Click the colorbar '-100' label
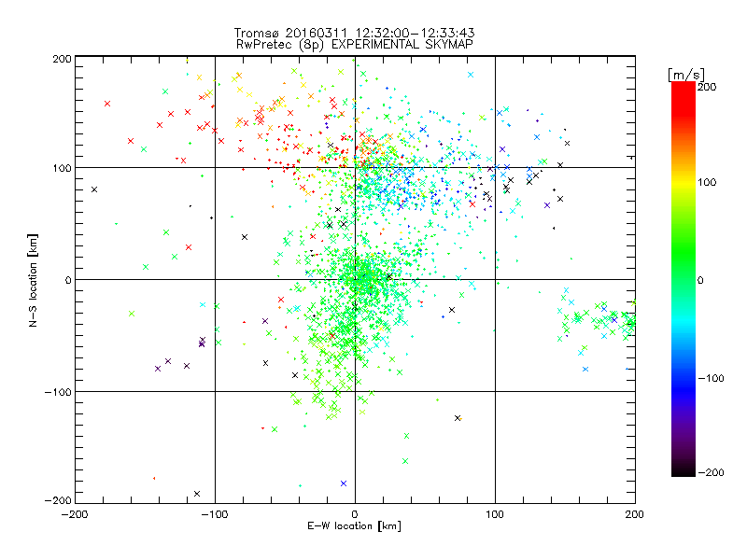This screenshot has width=747, height=560. [711, 378]
